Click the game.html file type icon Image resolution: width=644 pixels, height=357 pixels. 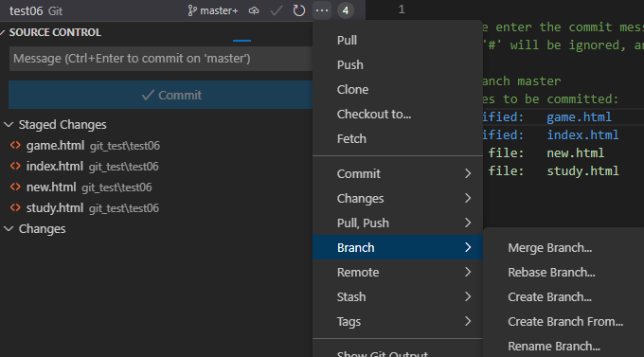15,146
